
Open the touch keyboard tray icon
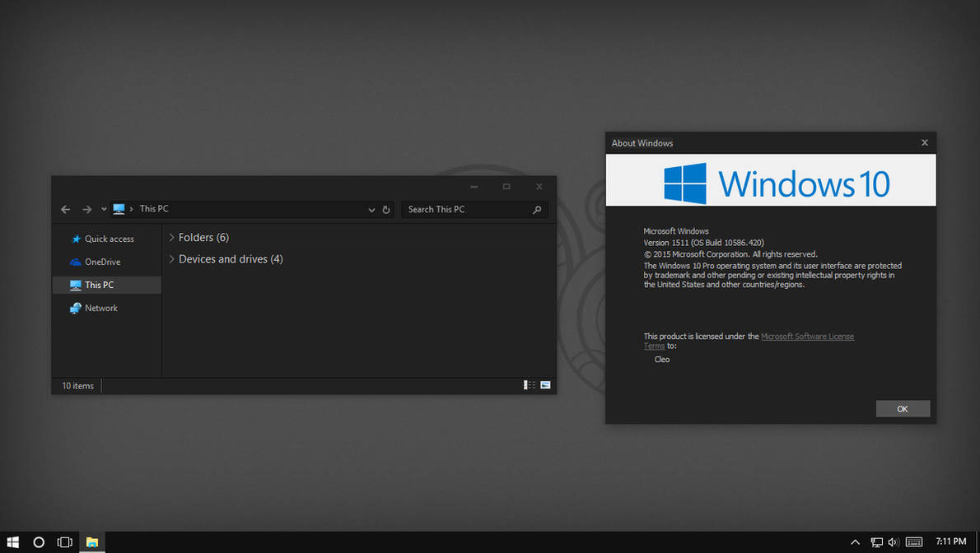pos(914,541)
